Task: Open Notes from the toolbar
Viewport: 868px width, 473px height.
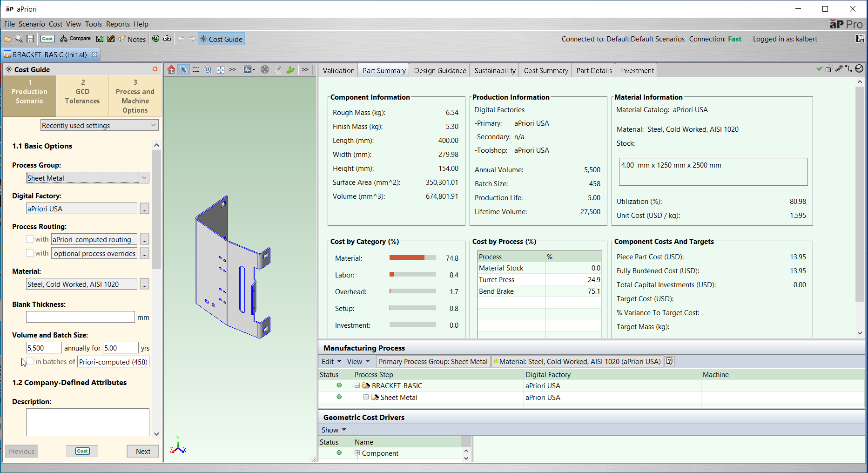Action: (132, 39)
